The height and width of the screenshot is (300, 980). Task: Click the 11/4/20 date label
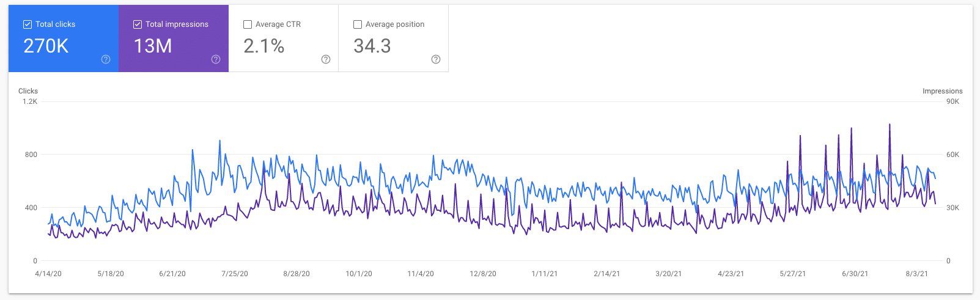[421, 274]
